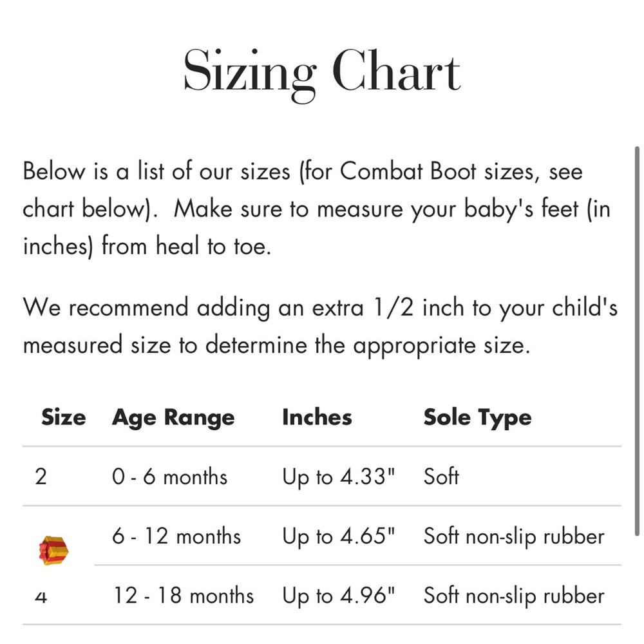Click the Sole Type column header
This screenshot has height=644, width=644.
tap(478, 418)
